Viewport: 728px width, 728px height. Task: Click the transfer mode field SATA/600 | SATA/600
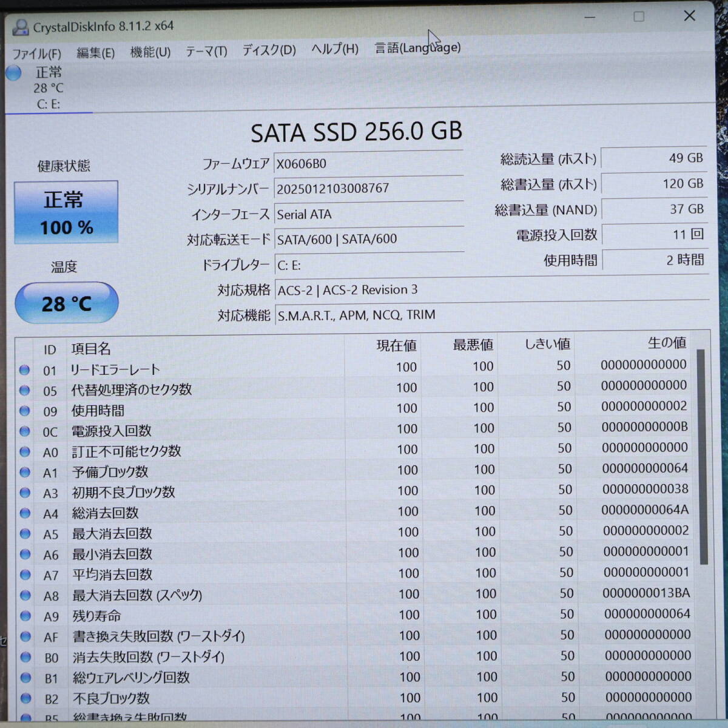[x=369, y=239]
